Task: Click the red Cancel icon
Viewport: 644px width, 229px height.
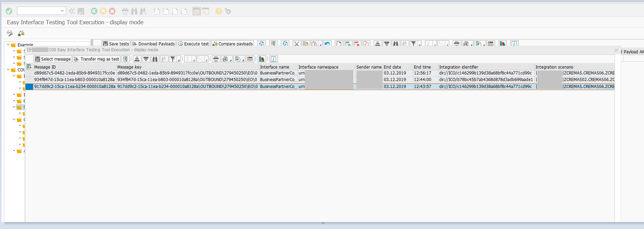Action: pyautogui.click(x=112, y=11)
